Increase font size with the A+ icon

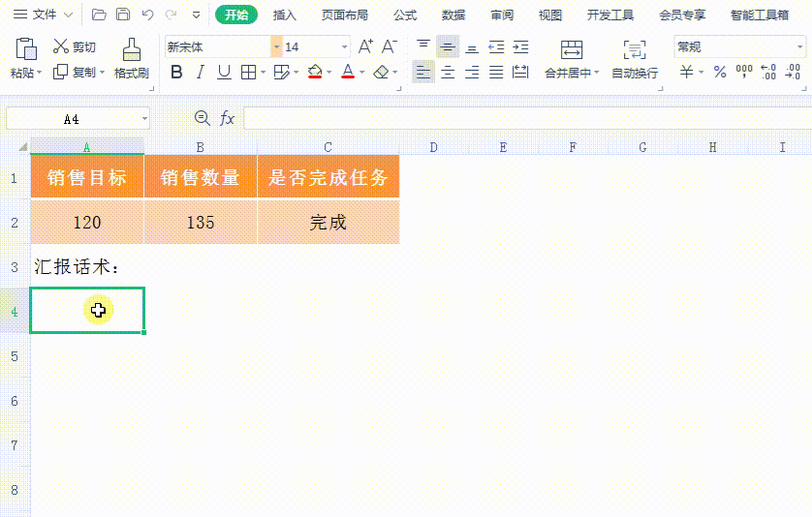pyautogui.click(x=365, y=46)
